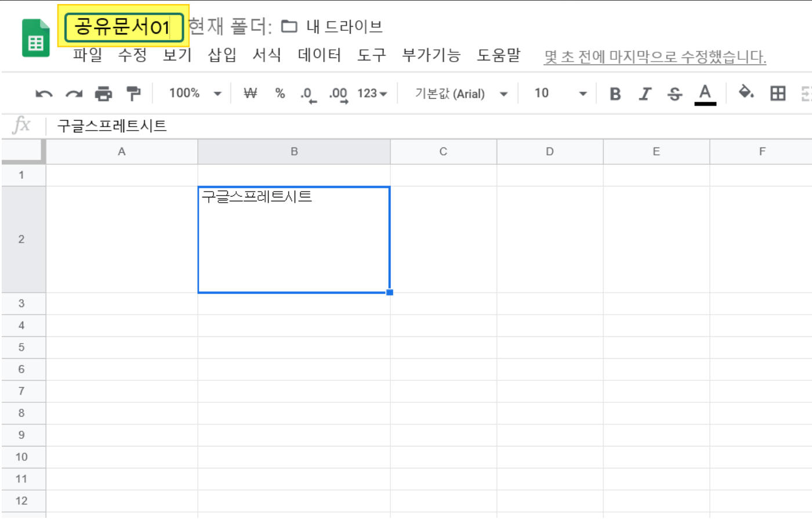The image size is (812, 519).
Task: Open the fill color picker
Action: click(x=746, y=92)
